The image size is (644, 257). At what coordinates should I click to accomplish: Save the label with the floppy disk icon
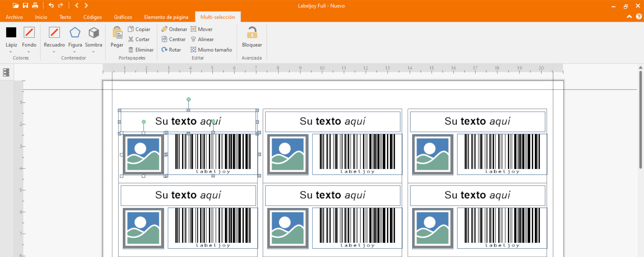(25, 5)
